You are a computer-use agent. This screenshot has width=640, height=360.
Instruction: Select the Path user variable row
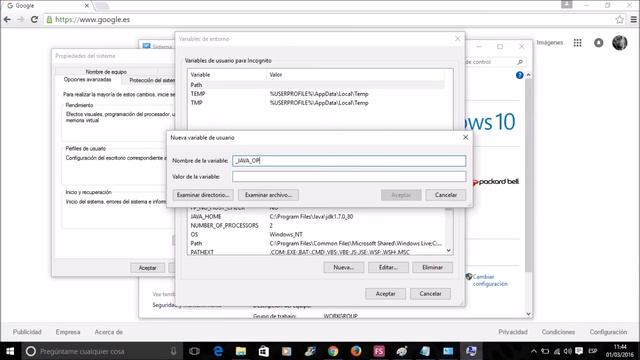[x=316, y=85]
